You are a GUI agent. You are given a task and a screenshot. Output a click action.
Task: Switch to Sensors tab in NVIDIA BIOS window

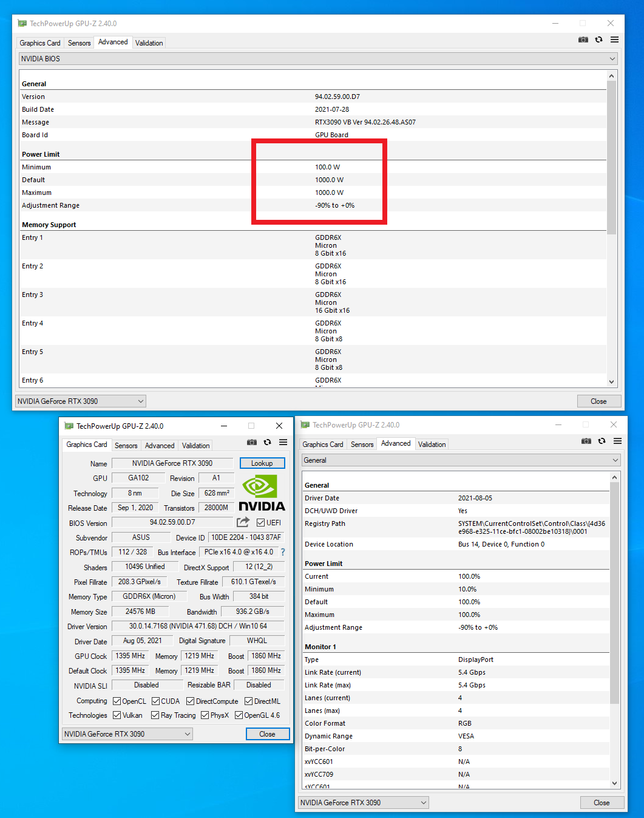click(x=79, y=43)
